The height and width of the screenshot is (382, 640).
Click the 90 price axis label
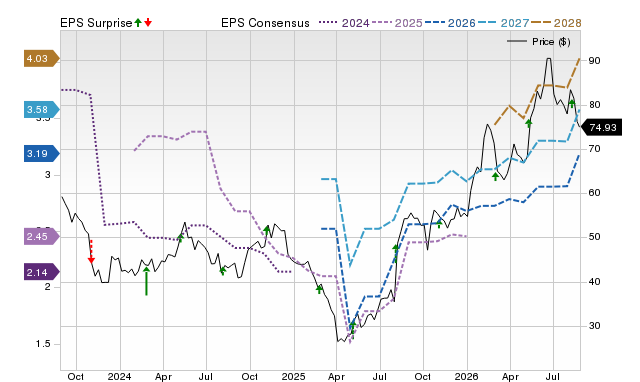coord(594,60)
